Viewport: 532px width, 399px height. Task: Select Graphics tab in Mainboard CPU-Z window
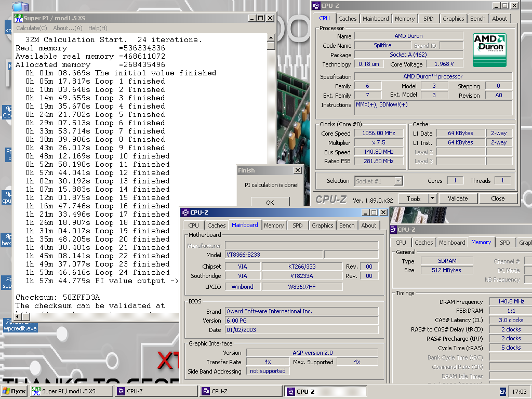click(x=322, y=225)
